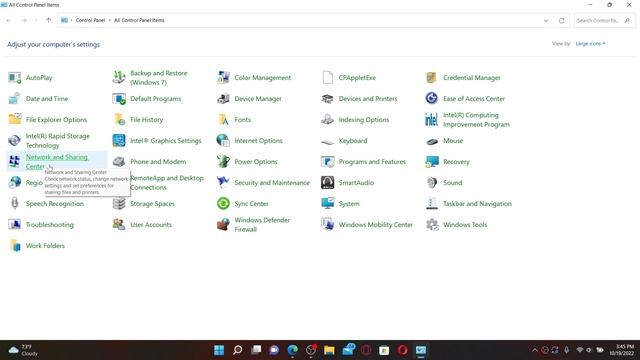
Task: Open the Network and Sharing Center link
Action: tap(57, 162)
